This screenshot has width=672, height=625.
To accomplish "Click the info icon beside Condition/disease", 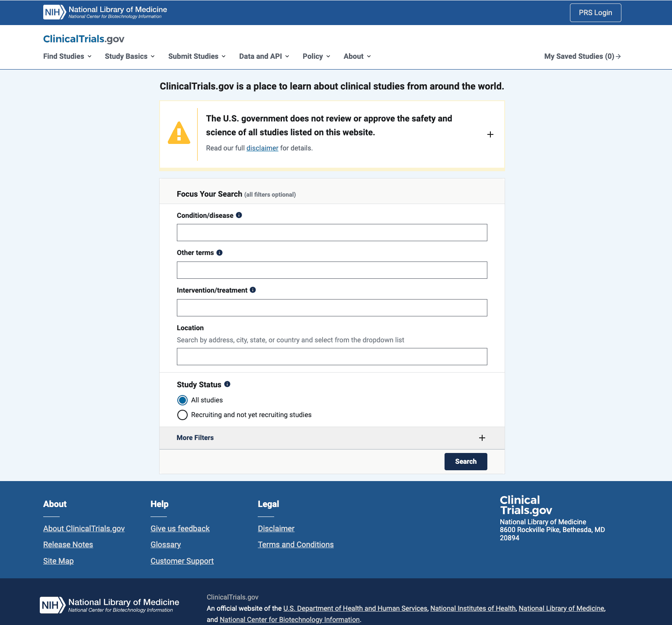I will (x=239, y=215).
